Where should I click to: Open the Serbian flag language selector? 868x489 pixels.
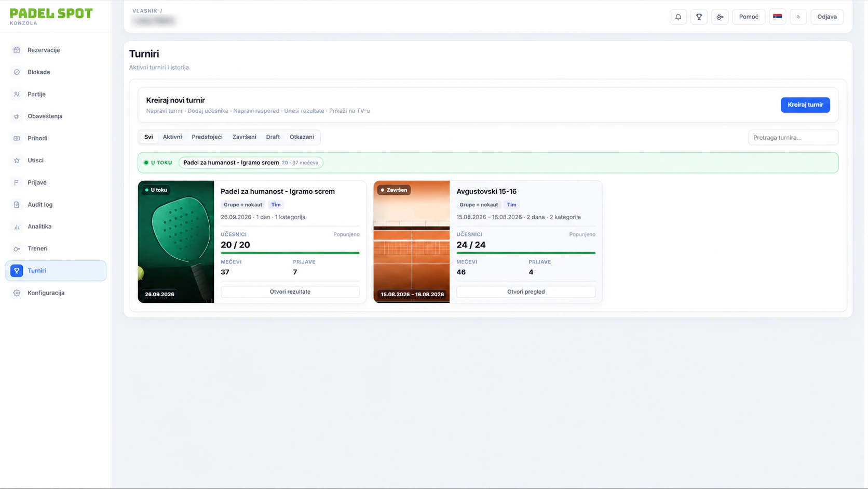tap(777, 17)
